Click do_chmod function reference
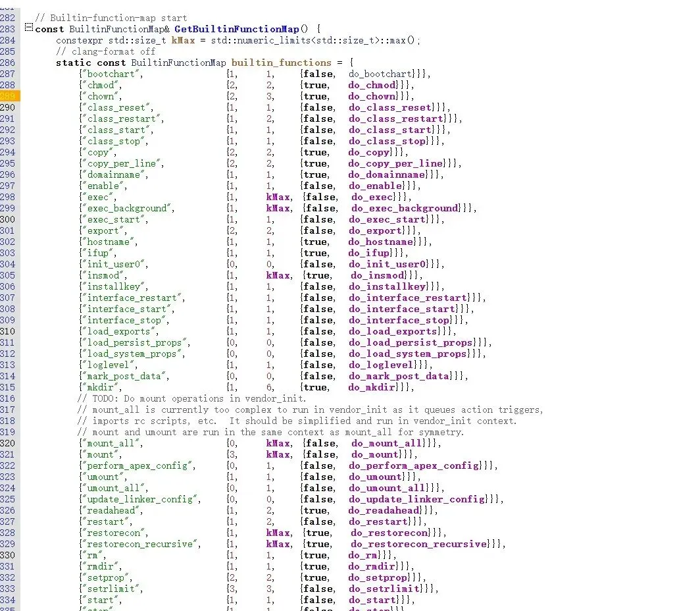The height and width of the screenshot is (611, 700). pos(372,85)
